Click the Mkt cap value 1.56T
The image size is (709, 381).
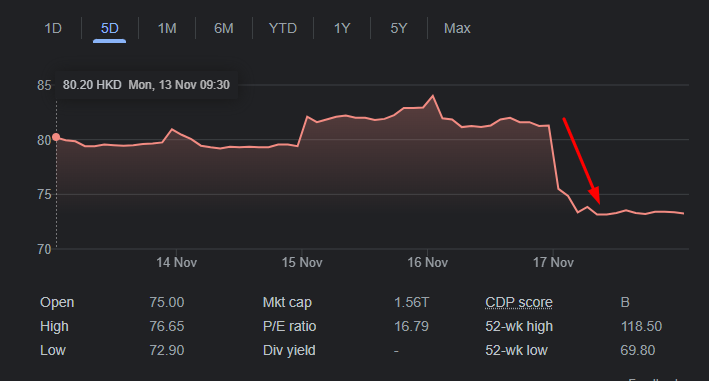[x=411, y=302]
